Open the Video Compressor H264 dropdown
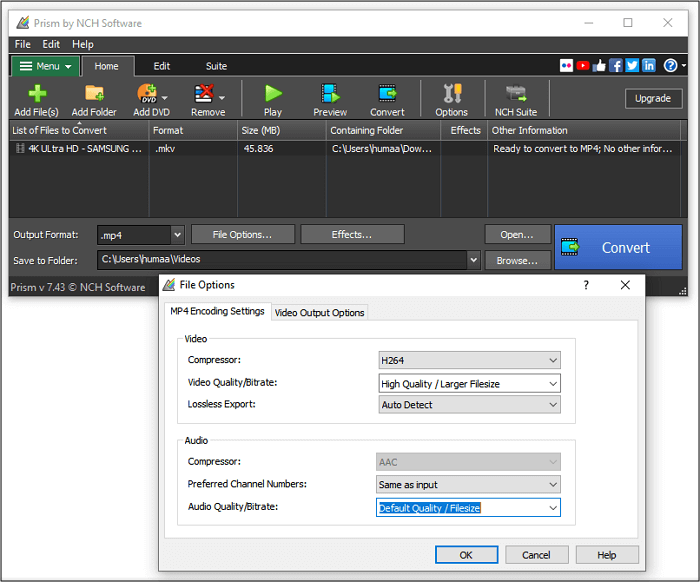Image resolution: width=700 pixels, height=582 pixels. click(x=469, y=360)
